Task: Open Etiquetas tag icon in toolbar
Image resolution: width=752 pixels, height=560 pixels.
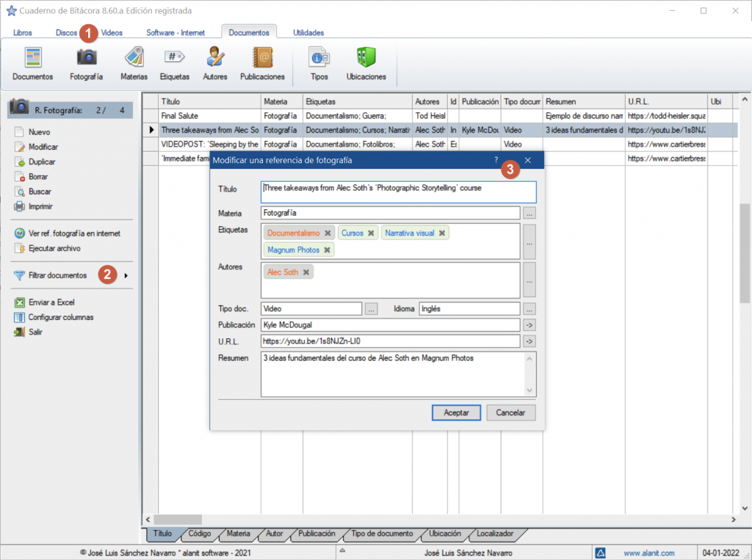Action: click(175, 59)
